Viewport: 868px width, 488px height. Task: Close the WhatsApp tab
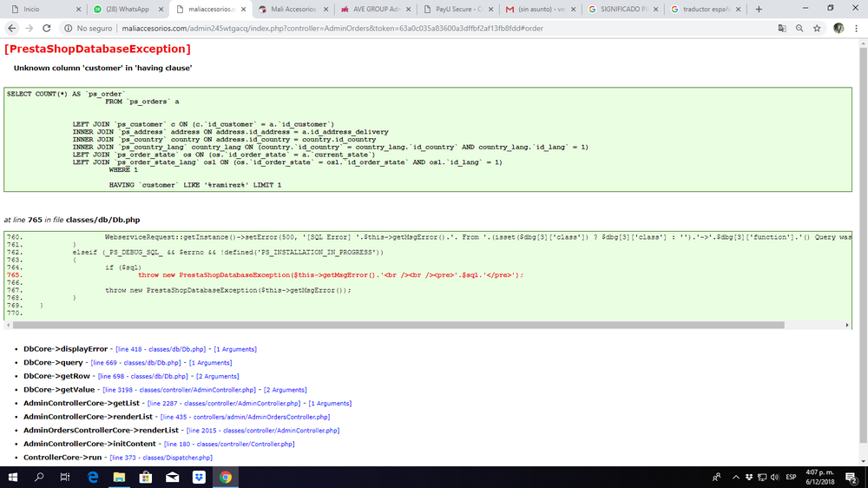coord(161,10)
